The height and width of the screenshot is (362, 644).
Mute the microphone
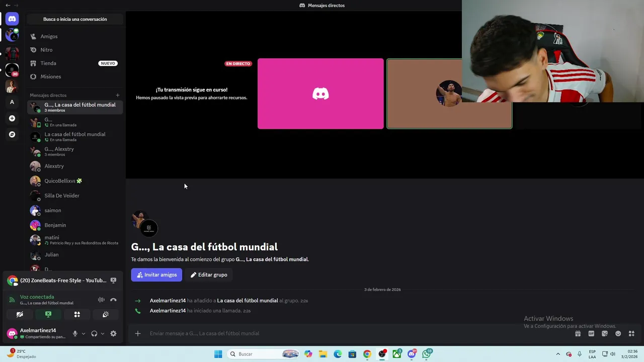coord(75,333)
